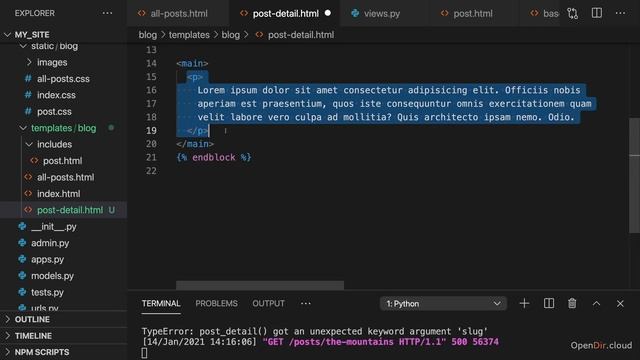Open __init__.py file

click(53, 227)
